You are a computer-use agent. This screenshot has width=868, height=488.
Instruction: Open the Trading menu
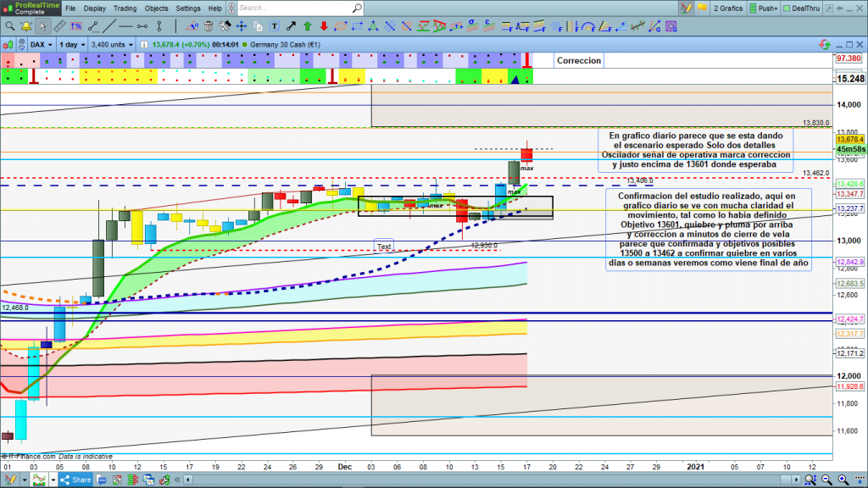tap(124, 8)
